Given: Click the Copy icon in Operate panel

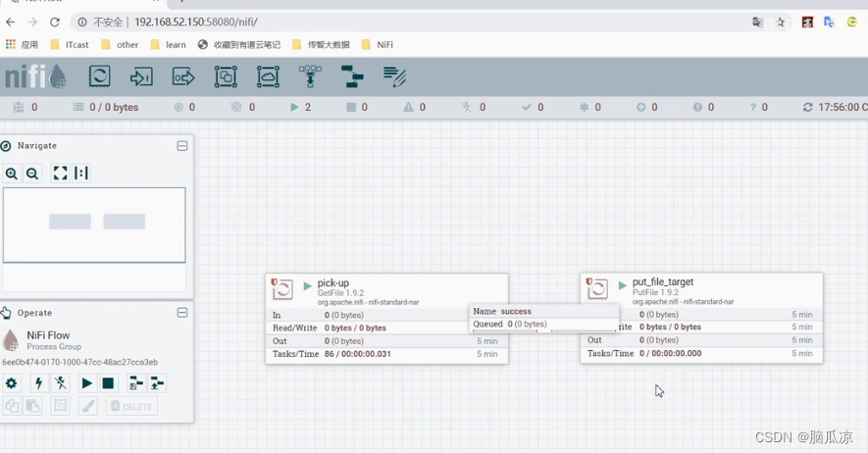Looking at the screenshot, I should click(11, 406).
